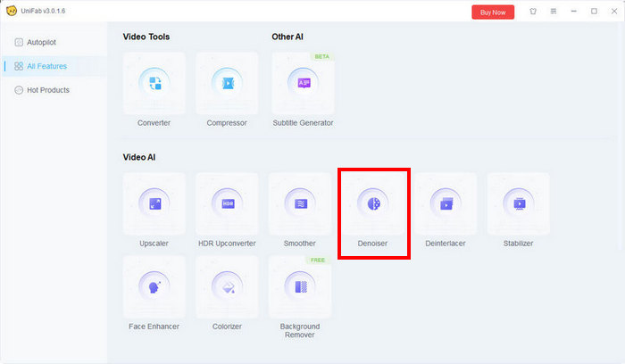
Task: Select All Features in the sidebar
Action: pyautogui.click(x=46, y=66)
